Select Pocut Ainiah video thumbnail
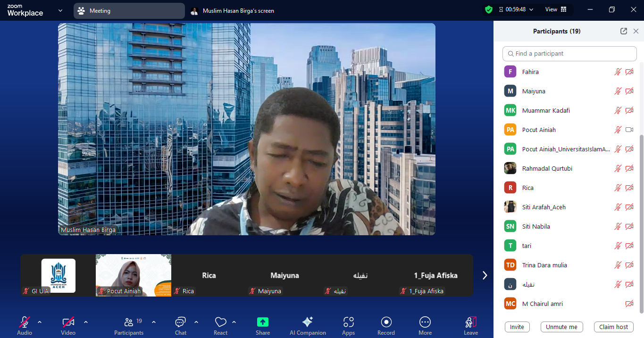Image resolution: width=644 pixels, height=338 pixels. coord(134,275)
